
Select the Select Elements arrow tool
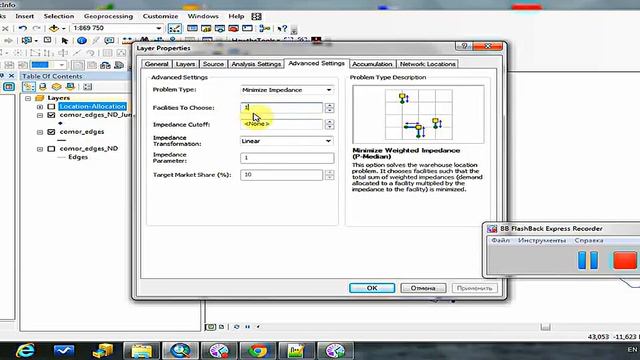(64, 41)
